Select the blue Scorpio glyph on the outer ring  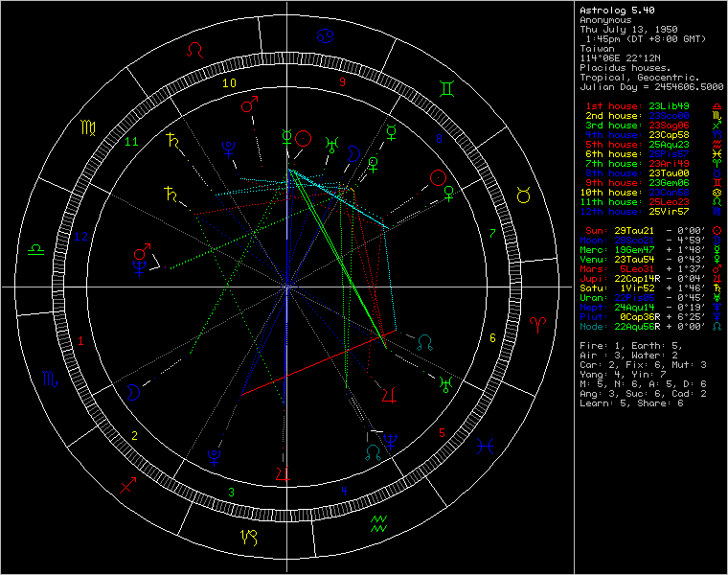point(48,380)
